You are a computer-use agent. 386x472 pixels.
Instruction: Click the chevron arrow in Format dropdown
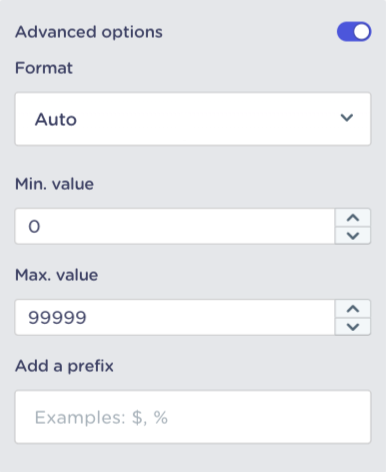click(x=347, y=118)
